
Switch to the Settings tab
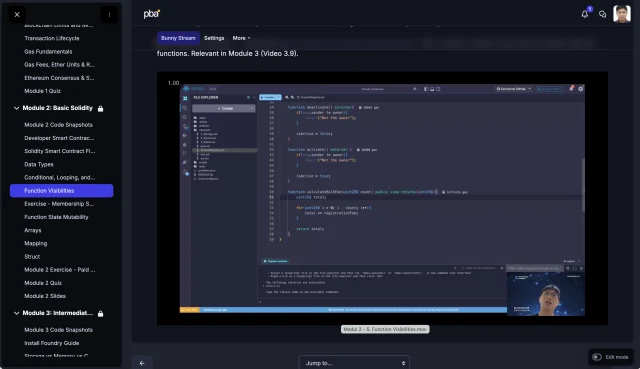pos(214,38)
